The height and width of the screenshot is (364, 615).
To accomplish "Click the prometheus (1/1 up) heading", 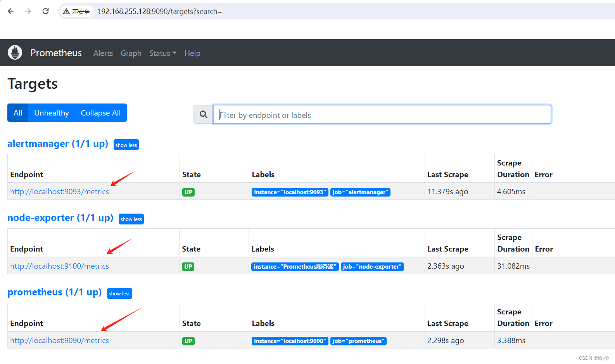I will (x=55, y=292).
